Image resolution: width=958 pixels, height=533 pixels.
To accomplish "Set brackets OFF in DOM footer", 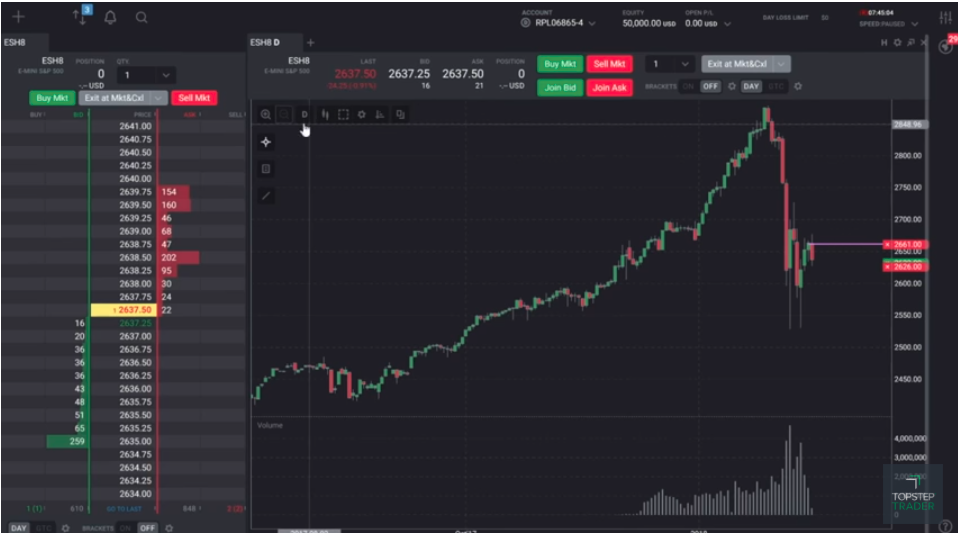I will tap(147, 527).
